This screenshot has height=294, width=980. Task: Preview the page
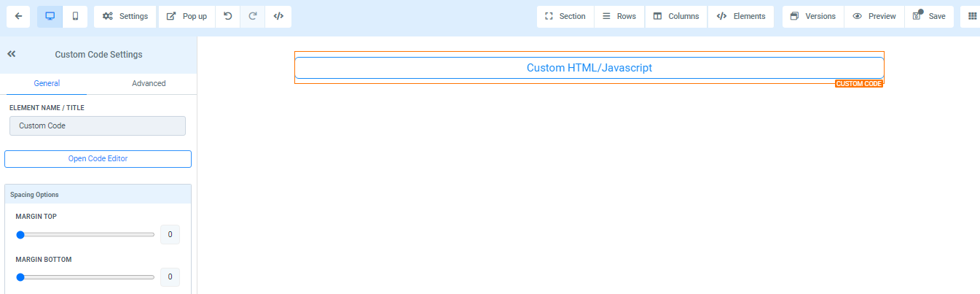coord(874,16)
